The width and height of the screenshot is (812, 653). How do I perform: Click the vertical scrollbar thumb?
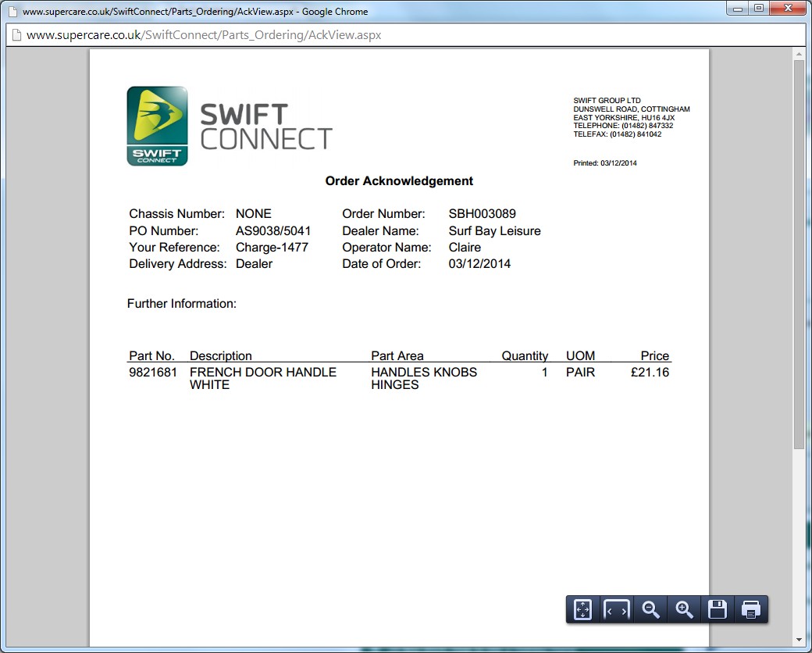(x=799, y=254)
